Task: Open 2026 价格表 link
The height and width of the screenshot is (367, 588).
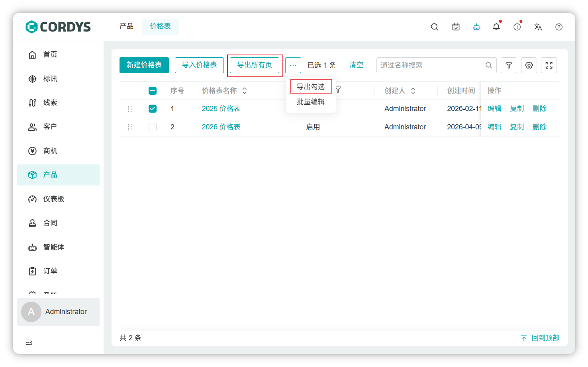Action: (221, 127)
